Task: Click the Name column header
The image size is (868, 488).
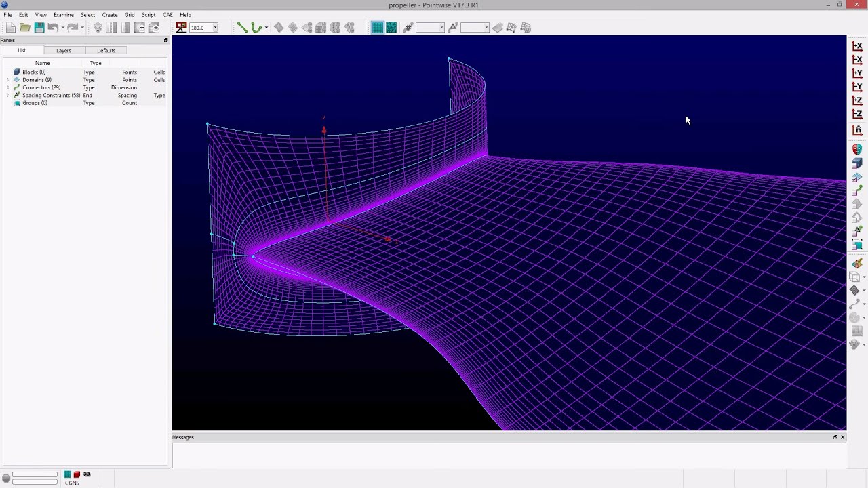Action: click(x=43, y=63)
